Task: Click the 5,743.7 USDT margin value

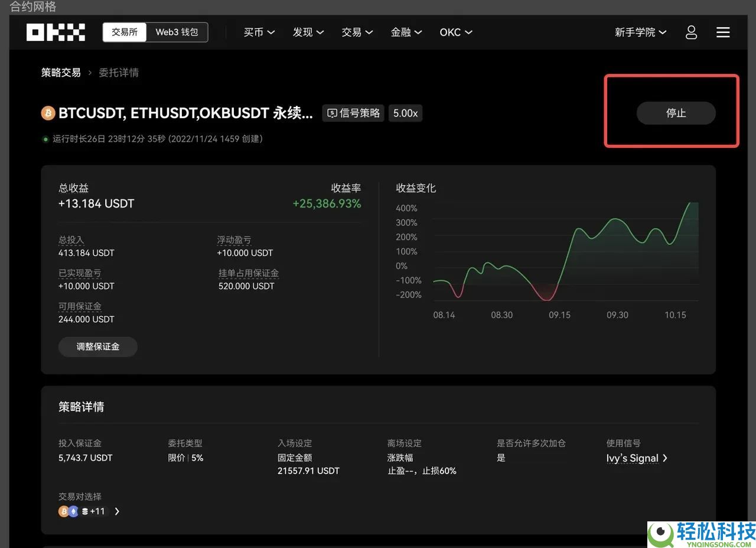Action: (x=85, y=458)
